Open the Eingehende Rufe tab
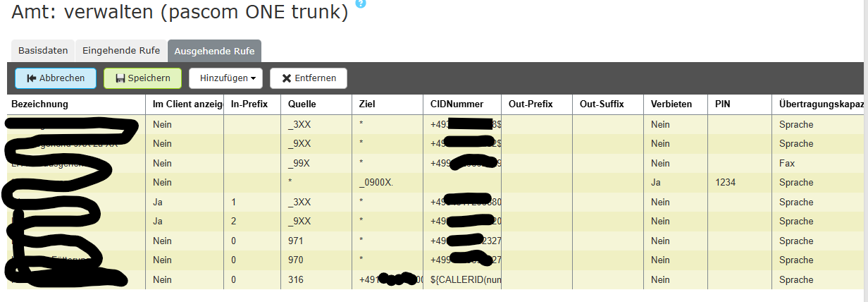The image size is (868, 302). tap(121, 51)
